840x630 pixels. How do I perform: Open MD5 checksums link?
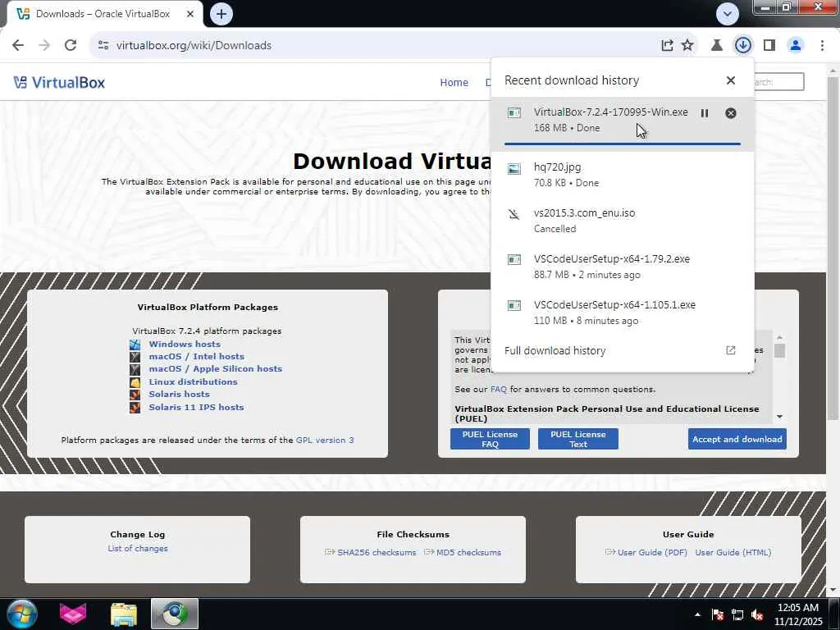pos(468,552)
